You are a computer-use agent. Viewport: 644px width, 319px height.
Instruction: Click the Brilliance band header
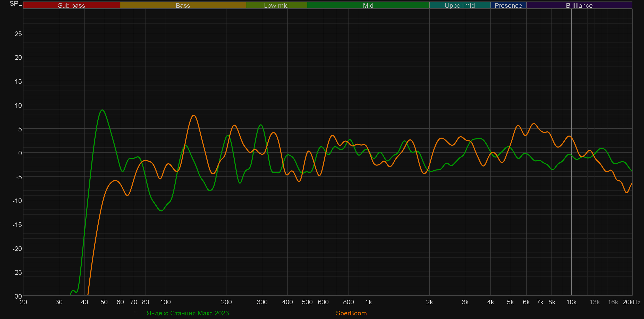point(579,5)
